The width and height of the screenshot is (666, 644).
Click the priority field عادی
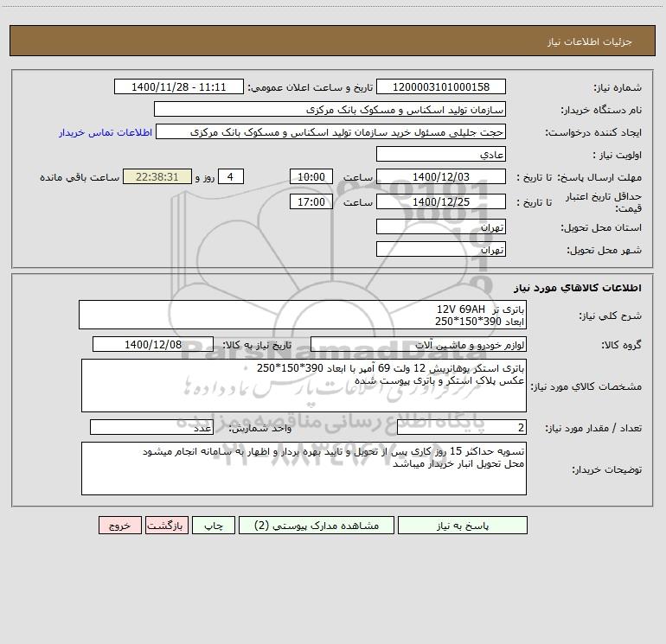(441, 154)
